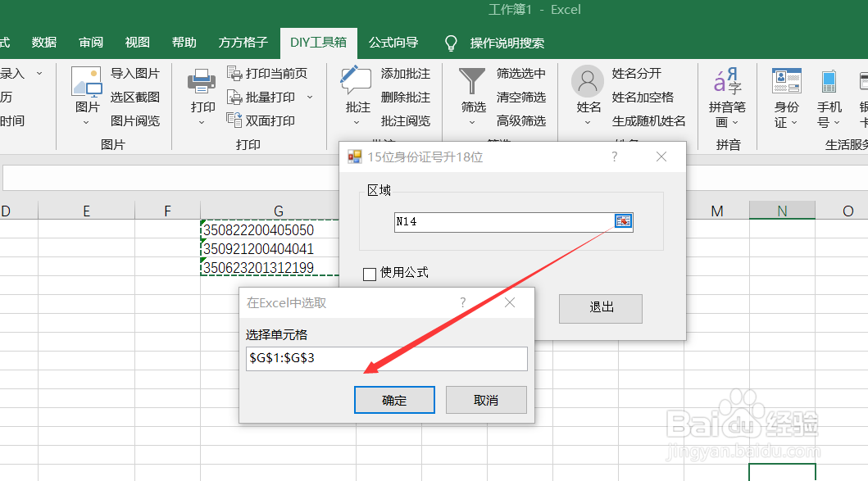Close the 15位身份证号升18位 dialog

coord(661,157)
